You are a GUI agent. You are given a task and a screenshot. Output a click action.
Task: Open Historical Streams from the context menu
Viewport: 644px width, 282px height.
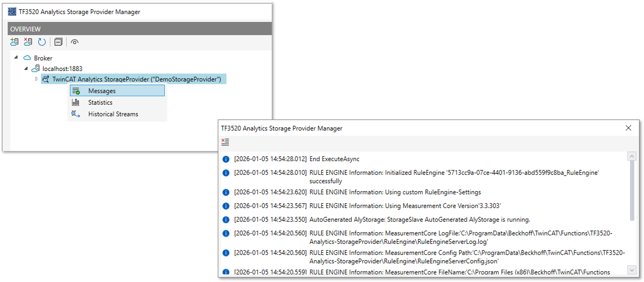117,114
